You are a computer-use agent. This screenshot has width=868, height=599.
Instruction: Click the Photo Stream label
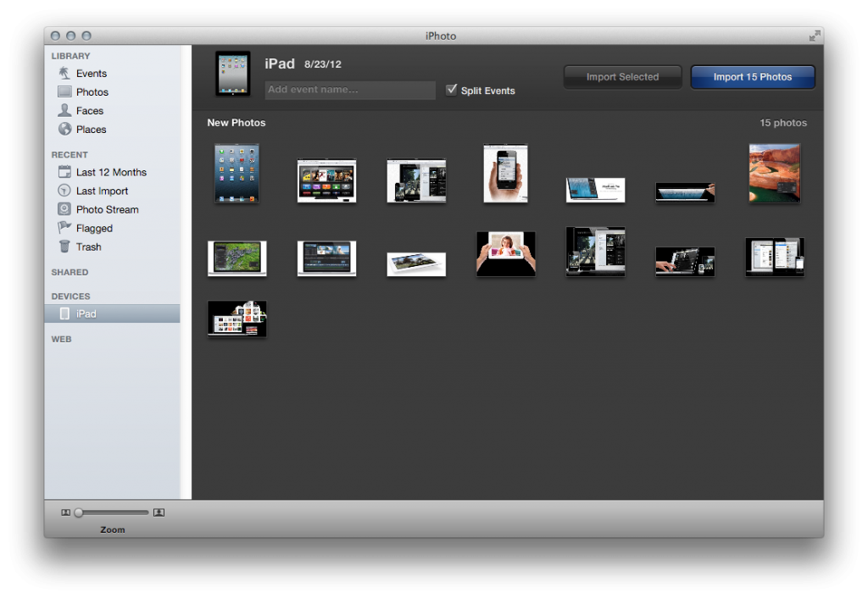click(x=108, y=209)
